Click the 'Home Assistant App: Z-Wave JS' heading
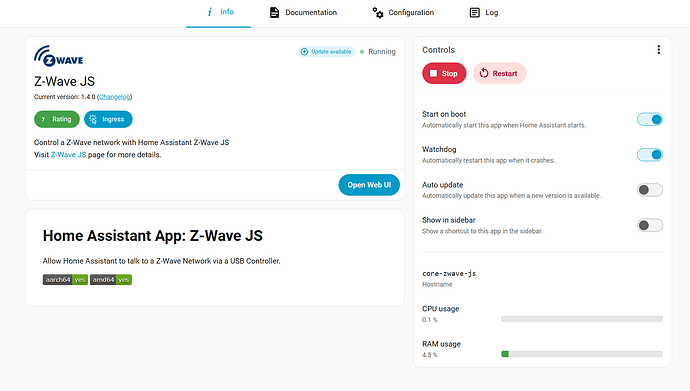Image resolution: width=690 pixels, height=391 pixels. pos(153,236)
